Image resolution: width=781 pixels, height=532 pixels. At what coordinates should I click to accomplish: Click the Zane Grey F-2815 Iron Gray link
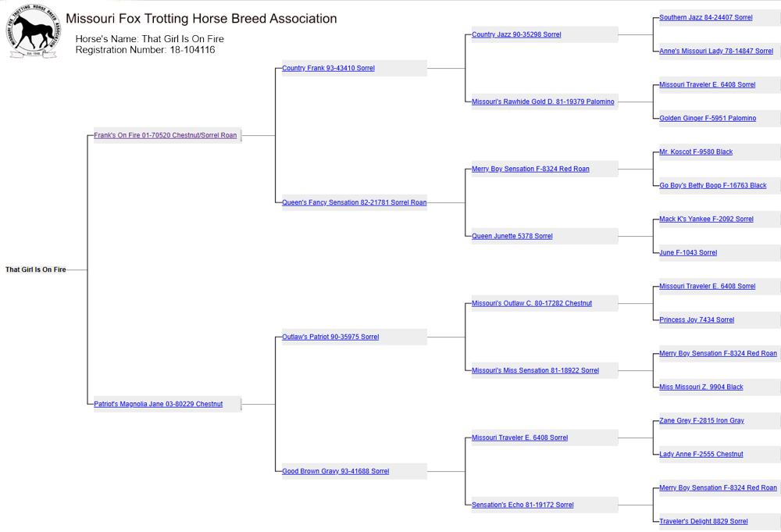pos(701,420)
